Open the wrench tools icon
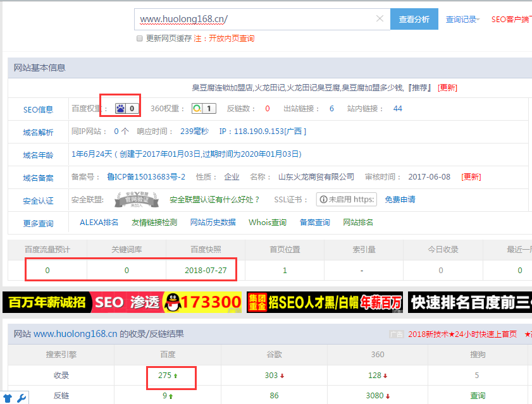The width and height of the screenshot is (532, 404). point(21,398)
